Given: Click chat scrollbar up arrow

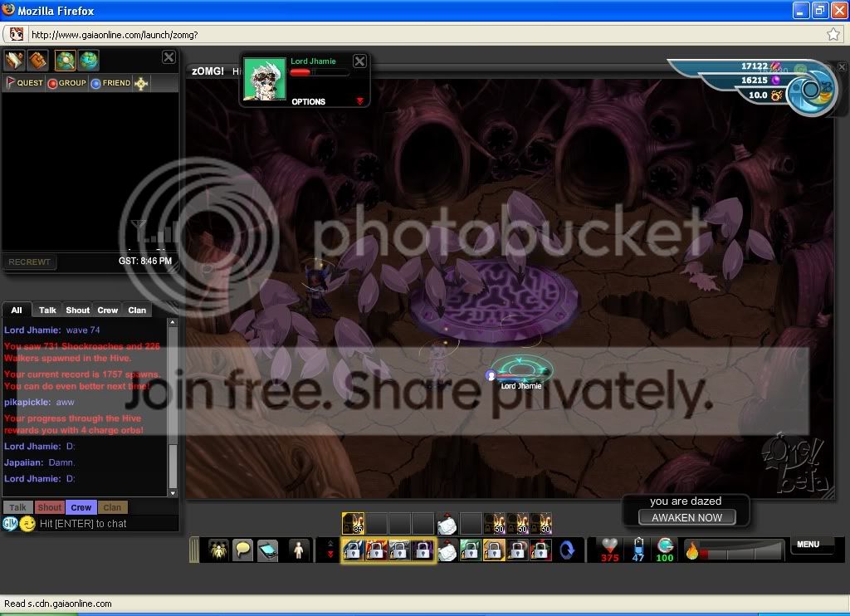Looking at the screenshot, I should (x=173, y=323).
